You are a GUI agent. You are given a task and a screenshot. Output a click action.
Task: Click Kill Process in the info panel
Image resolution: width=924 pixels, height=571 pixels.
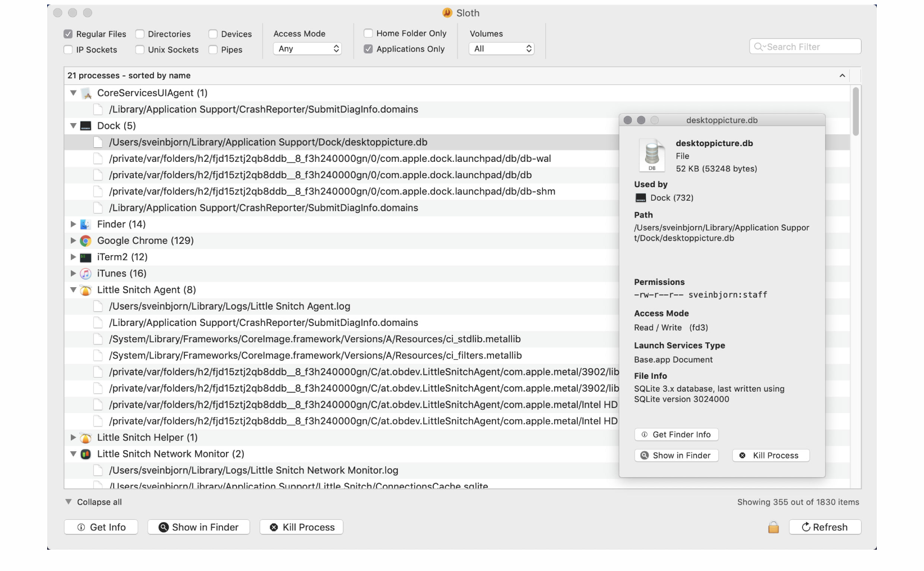771,455
